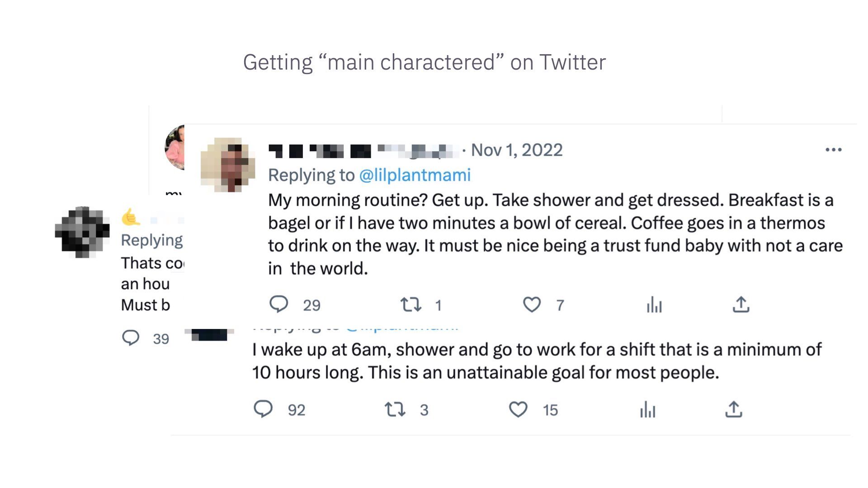The image size is (868, 488).
Task: Open the morning routine tweet text
Action: pyautogui.click(x=555, y=234)
